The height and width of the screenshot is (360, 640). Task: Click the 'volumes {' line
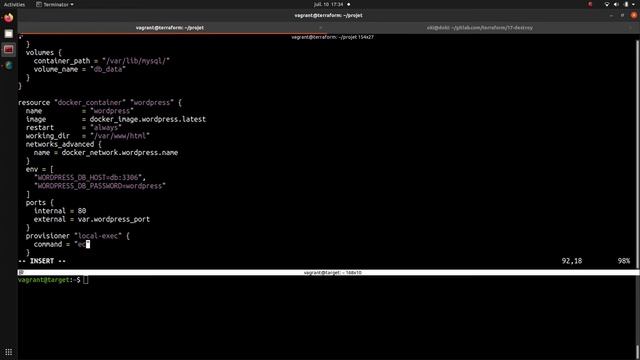pyautogui.click(x=44, y=53)
